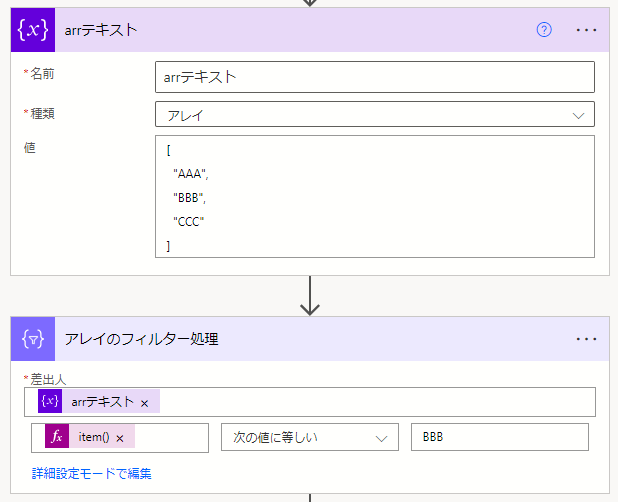The height and width of the screenshot is (502, 618).
Task: Click the item() expression token
Action: coord(90,436)
